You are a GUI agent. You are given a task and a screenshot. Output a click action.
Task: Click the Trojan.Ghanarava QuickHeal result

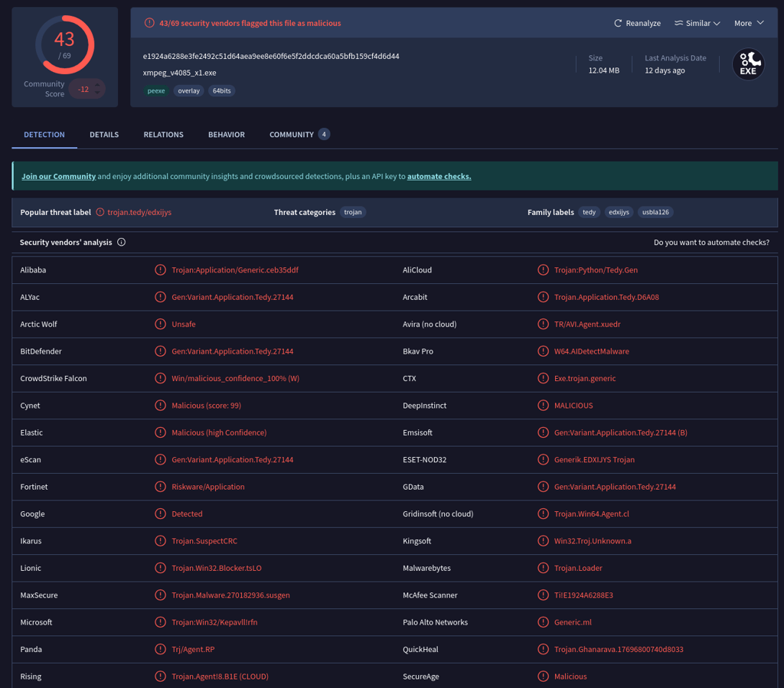(619, 649)
